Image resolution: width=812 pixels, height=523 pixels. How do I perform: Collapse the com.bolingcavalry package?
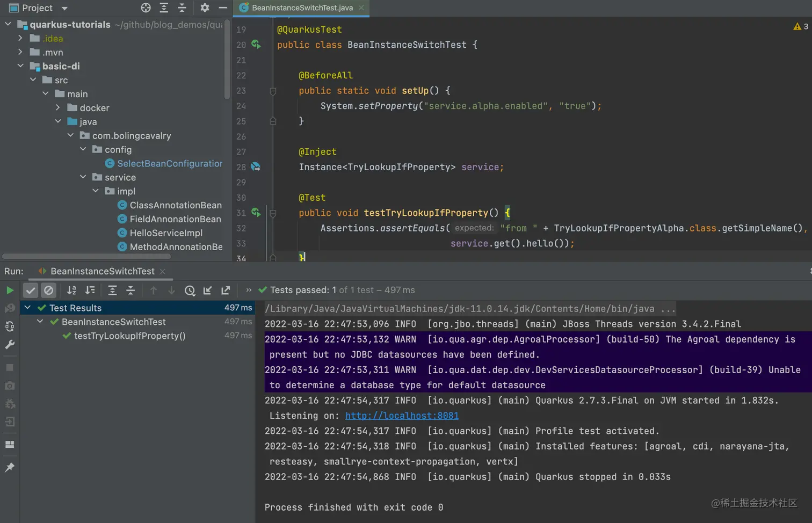click(x=70, y=136)
